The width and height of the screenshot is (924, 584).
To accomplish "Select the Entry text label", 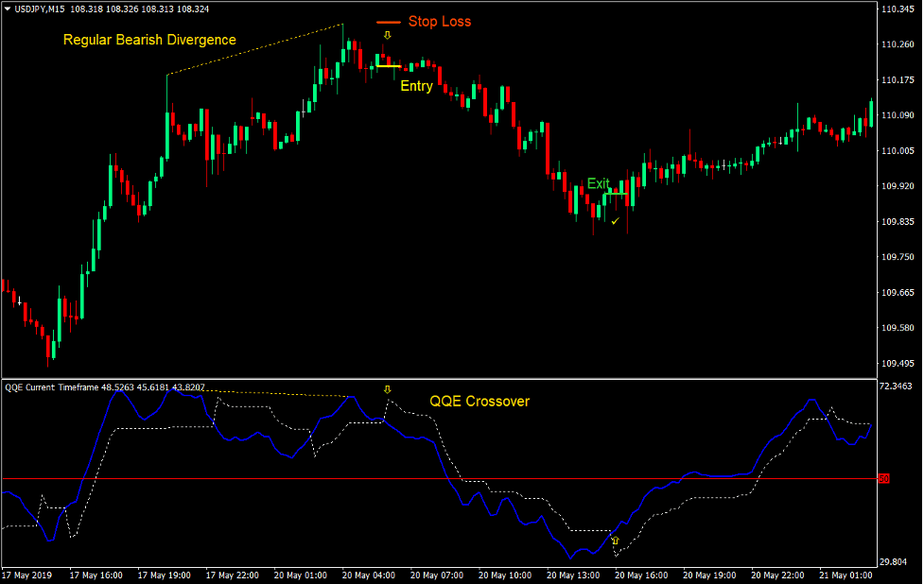I will pyautogui.click(x=415, y=86).
